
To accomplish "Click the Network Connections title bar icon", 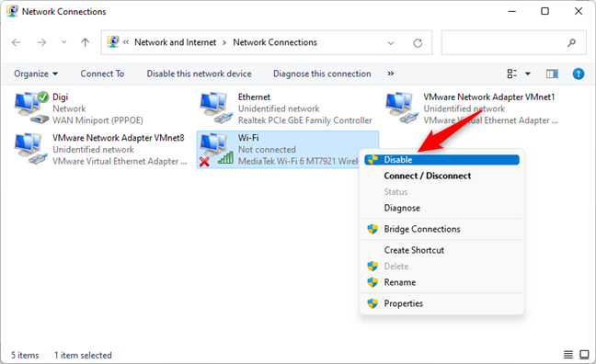I will coord(12,11).
